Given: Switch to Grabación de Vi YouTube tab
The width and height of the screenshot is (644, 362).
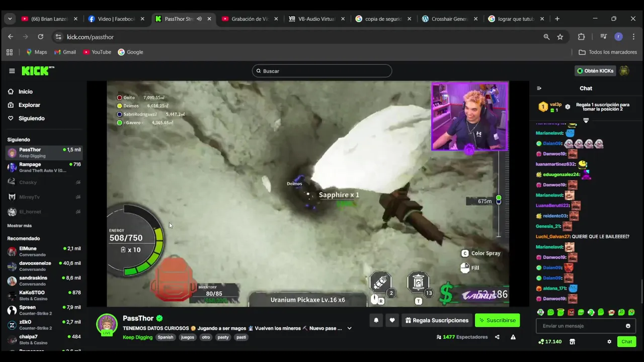Looking at the screenshot, I should click(x=250, y=19).
